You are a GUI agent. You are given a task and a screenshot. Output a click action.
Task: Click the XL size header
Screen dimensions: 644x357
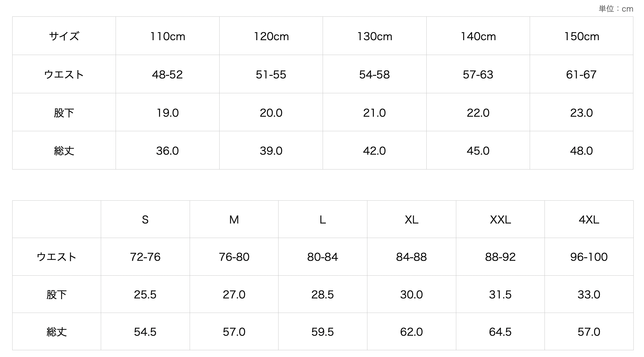point(412,220)
